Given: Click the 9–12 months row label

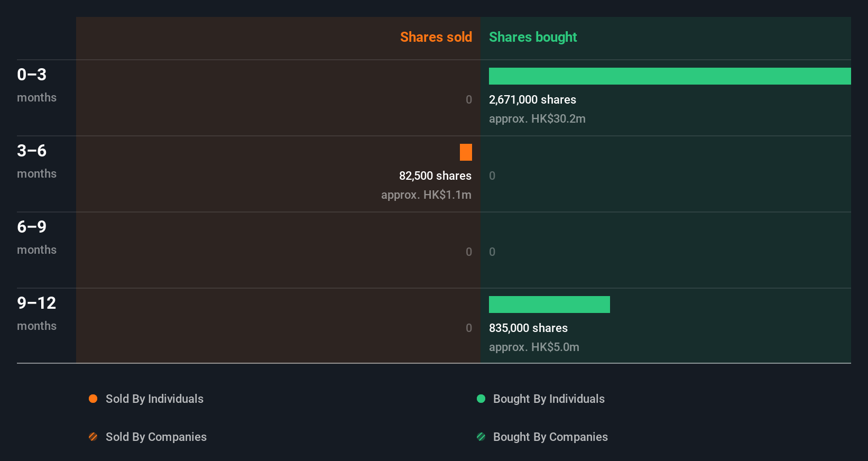Looking at the screenshot, I should tap(36, 313).
